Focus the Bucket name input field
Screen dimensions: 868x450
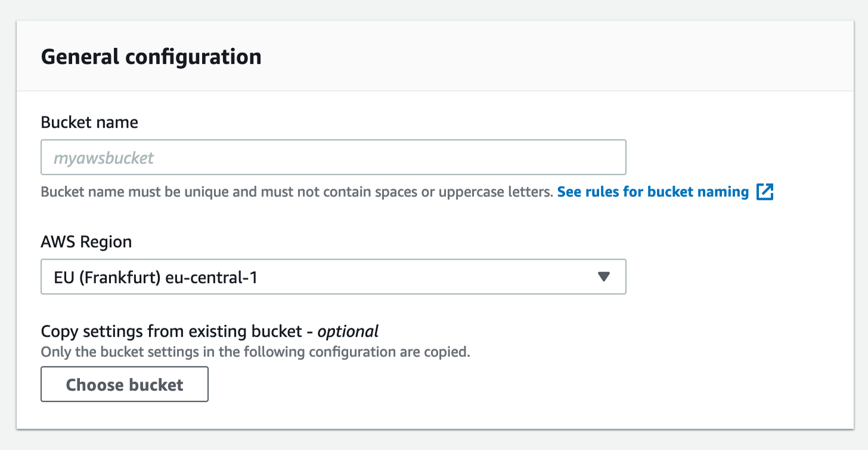point(333,157)
